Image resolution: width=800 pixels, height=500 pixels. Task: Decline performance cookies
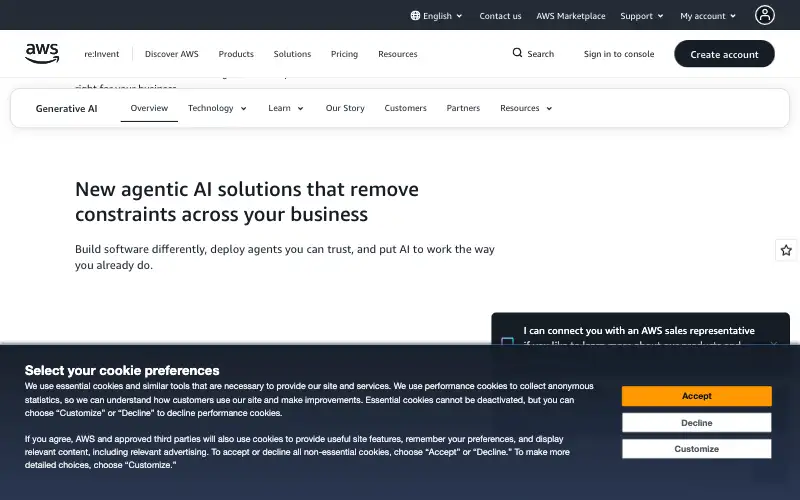(696, 422)
